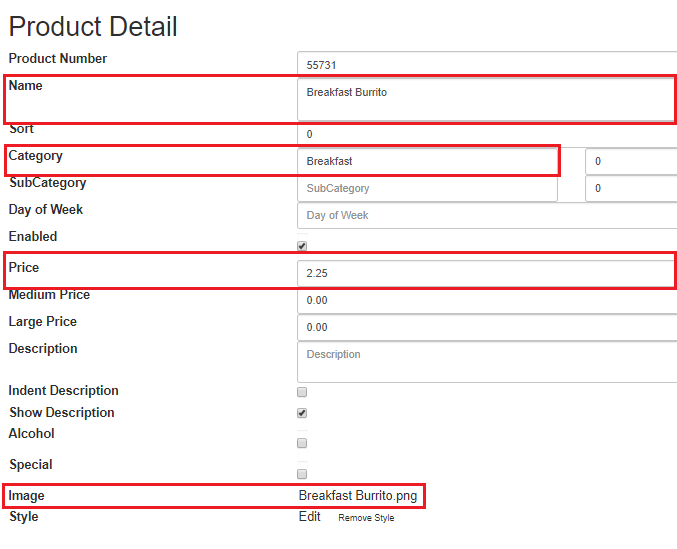Open the Breakfast Burrito.png image link

coord(358,495)
